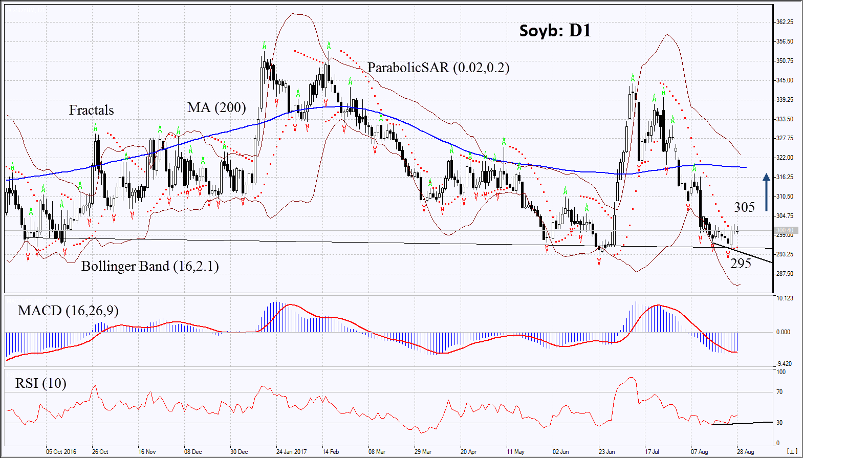Open the MACD (16,26,9) indicator label
The image size is (868, 458).
[68, 311]
